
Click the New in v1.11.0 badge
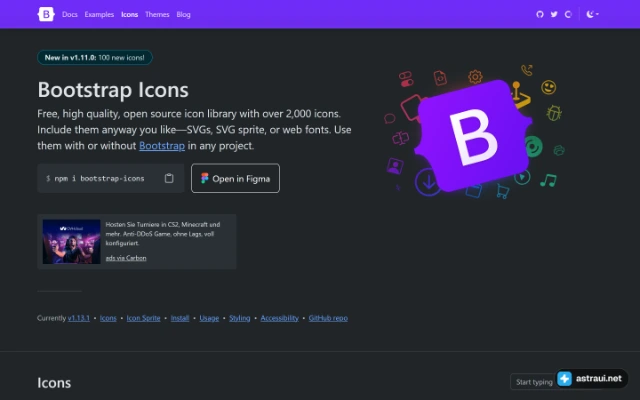pyautogui.click(x=95, y=58)
